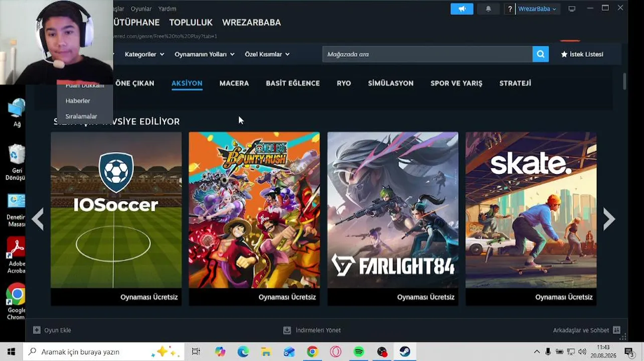Open the Yardım menu
The image size is (644, 361).
[x=167, y=9]
